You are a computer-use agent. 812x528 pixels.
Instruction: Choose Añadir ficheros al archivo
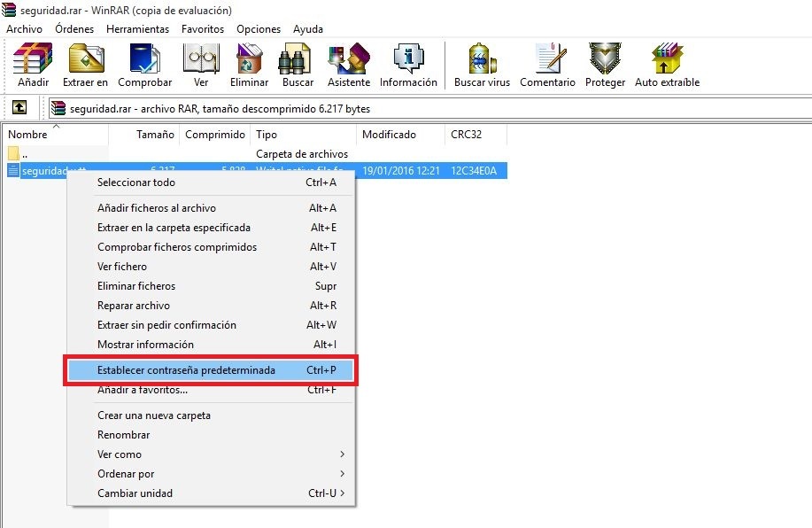click(212, 208)
